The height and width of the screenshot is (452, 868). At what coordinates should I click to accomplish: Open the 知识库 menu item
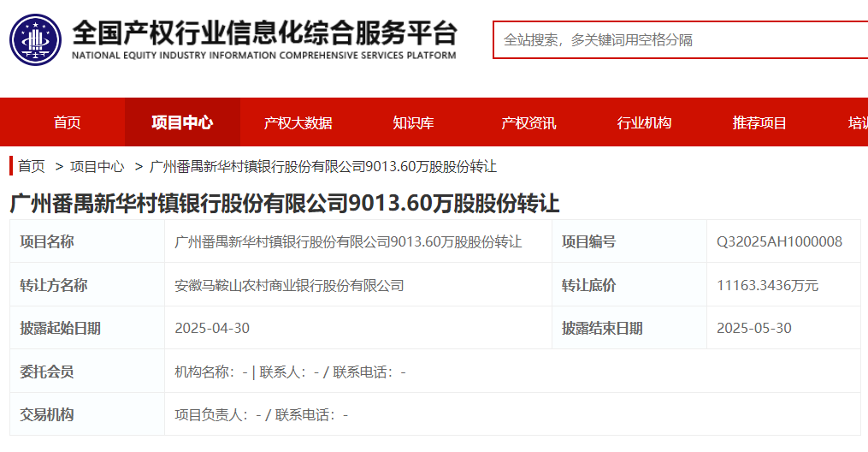click(x=413, y=122)
